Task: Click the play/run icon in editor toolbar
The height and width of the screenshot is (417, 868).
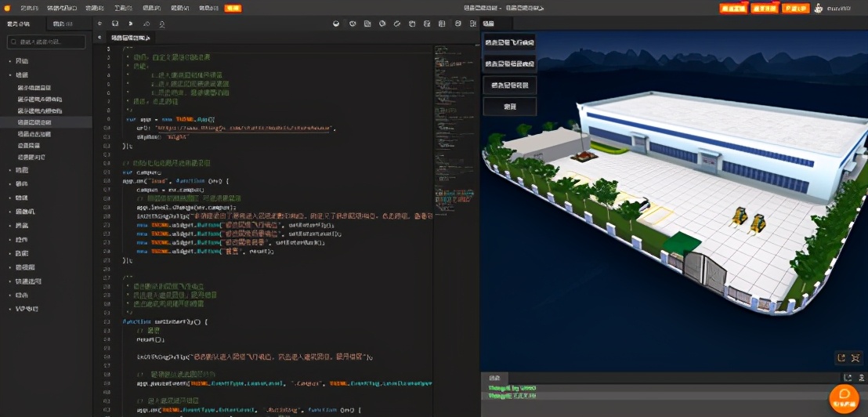Action: [x=131, y=24]
